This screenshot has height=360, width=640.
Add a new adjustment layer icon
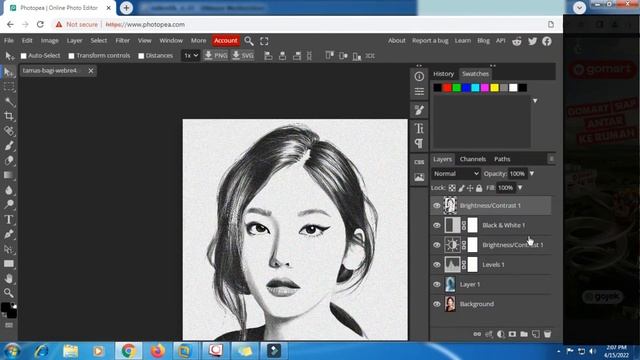[501, 334]
